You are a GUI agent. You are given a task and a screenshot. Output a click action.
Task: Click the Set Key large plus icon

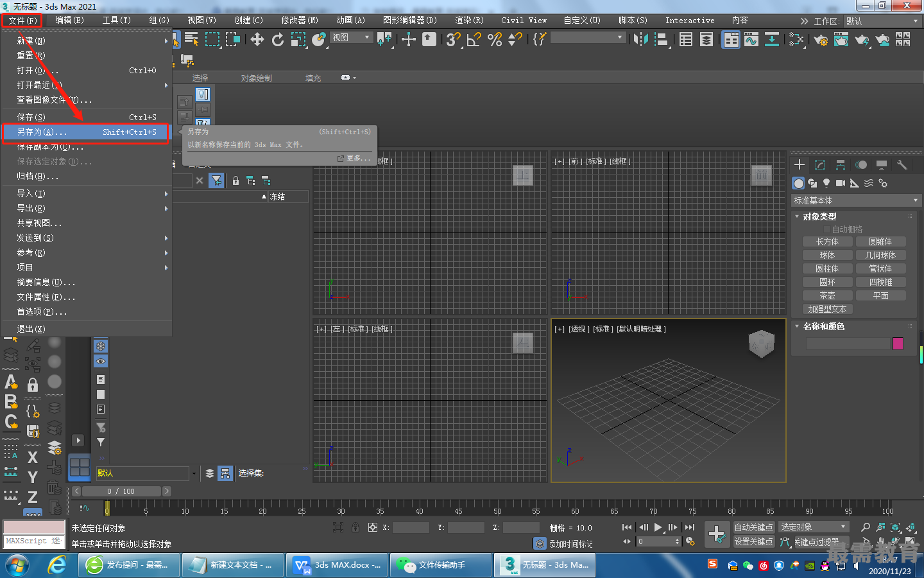(717, 534)
